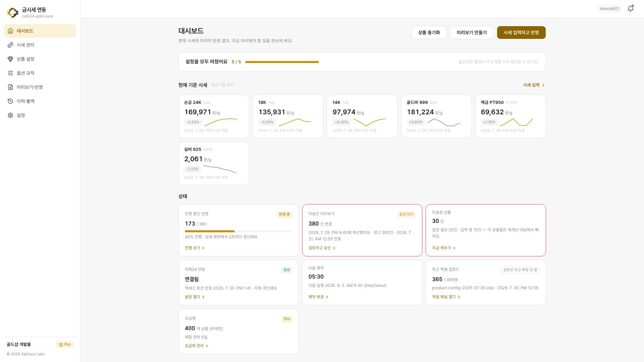Click the 정상 status badge
This screenshot has width=644, height=362.
click(x=287, y=270)
